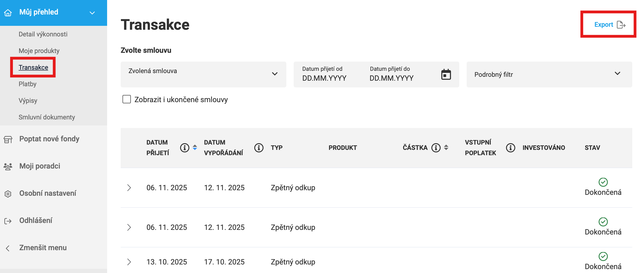
Task: Sort by Datum přijetí arrows
Action: (x=195, y=148)
